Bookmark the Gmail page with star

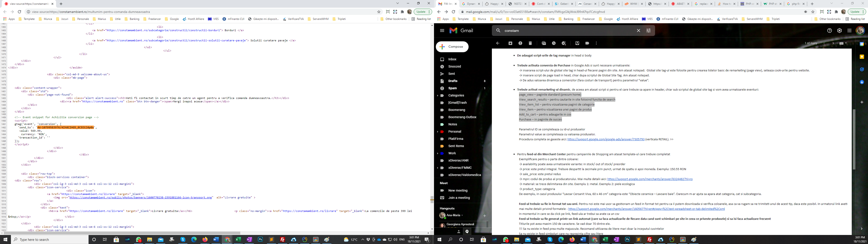[813, 12]
